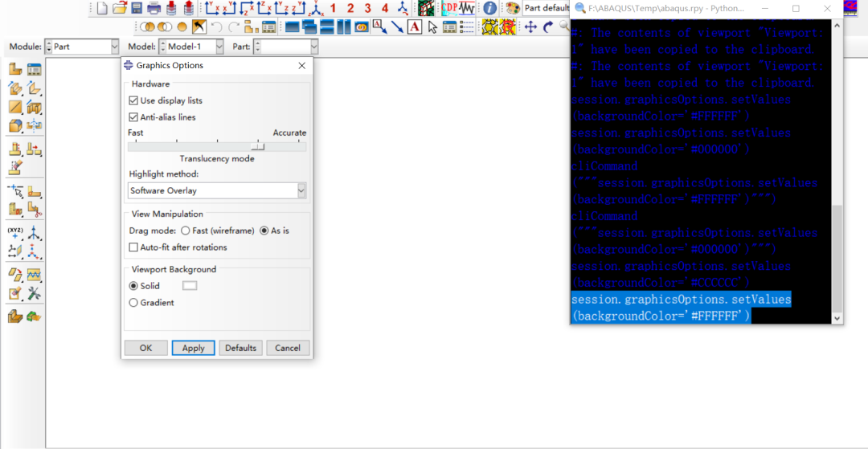Create a text annotation with the A icon

pos(415,27)
